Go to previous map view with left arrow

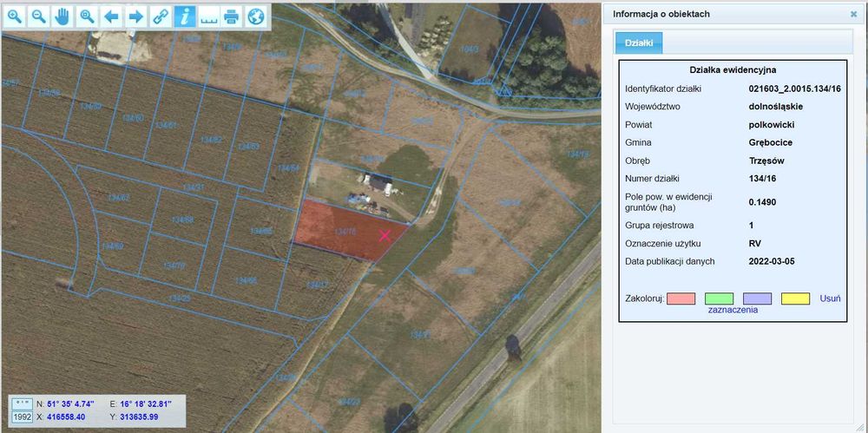tap(111, 17)
